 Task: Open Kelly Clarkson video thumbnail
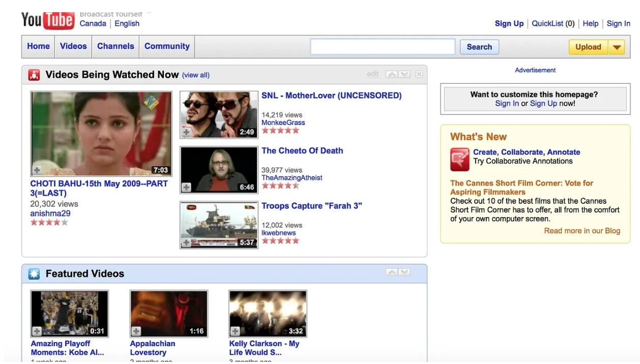268,314
